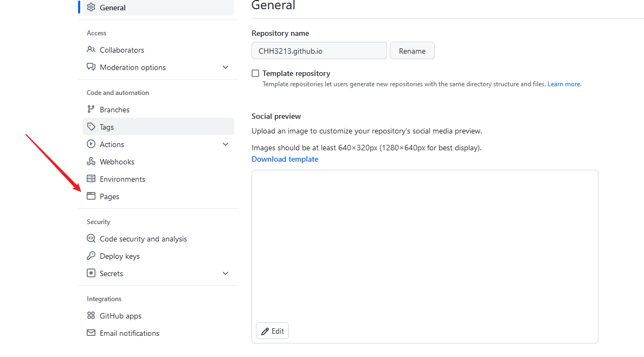The height and width of the screenshot is (357, 644).
Task: Click Edit for social preview image
Action: pos(272,330)
